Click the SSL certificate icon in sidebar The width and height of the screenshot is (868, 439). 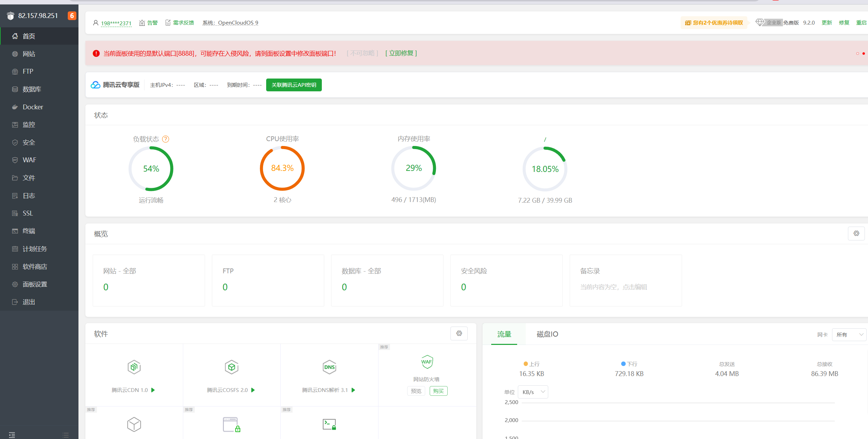[x=15, y=213]
